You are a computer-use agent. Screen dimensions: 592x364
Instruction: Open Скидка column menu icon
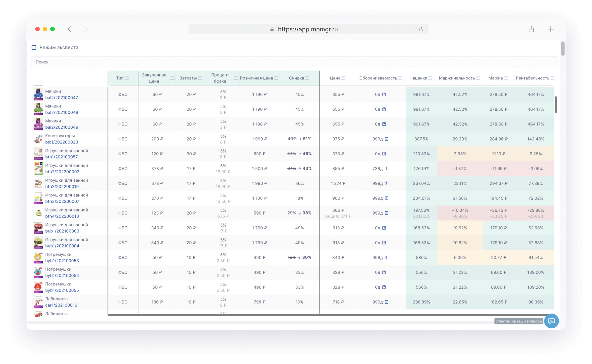point(307,78)
